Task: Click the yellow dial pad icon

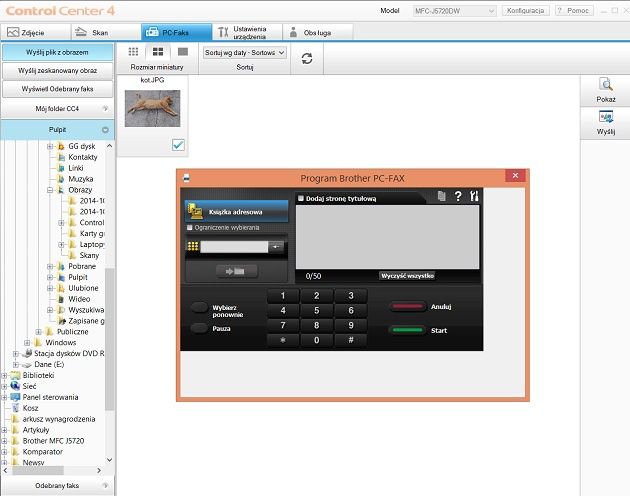Action: coord(193,246)
